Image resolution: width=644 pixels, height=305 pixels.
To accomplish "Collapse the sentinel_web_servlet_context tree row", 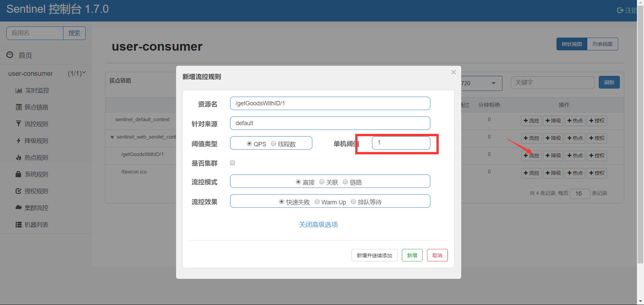I will (x=112, y=137).
